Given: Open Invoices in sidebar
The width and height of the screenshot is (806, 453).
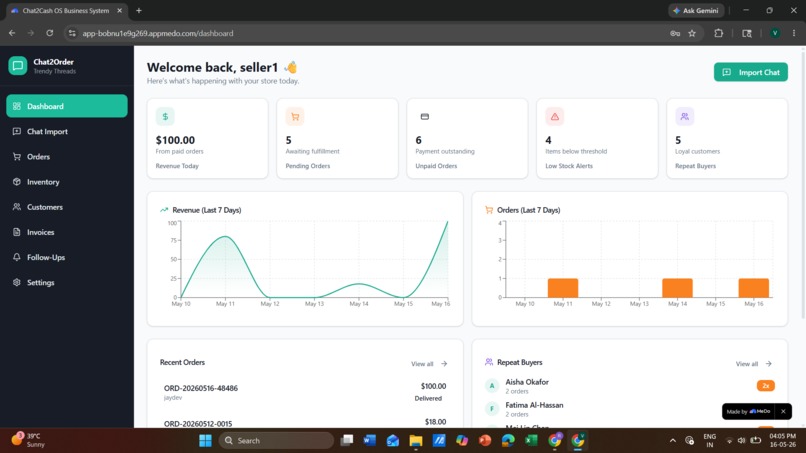Looking at the screenshot, I should (67, 232).
